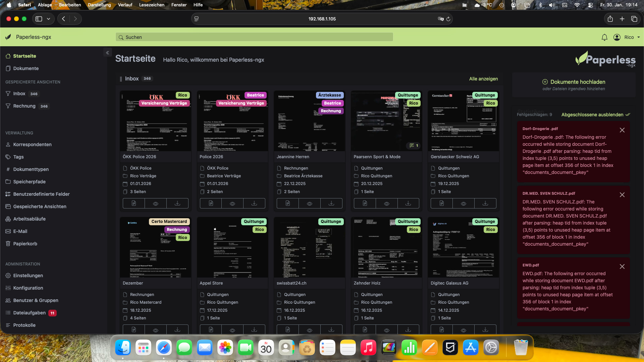The height and width of the screenshot is (362, 644).
Task: Preview the Gerstaecker Schweiz AG document
Action: click(463, 203)
